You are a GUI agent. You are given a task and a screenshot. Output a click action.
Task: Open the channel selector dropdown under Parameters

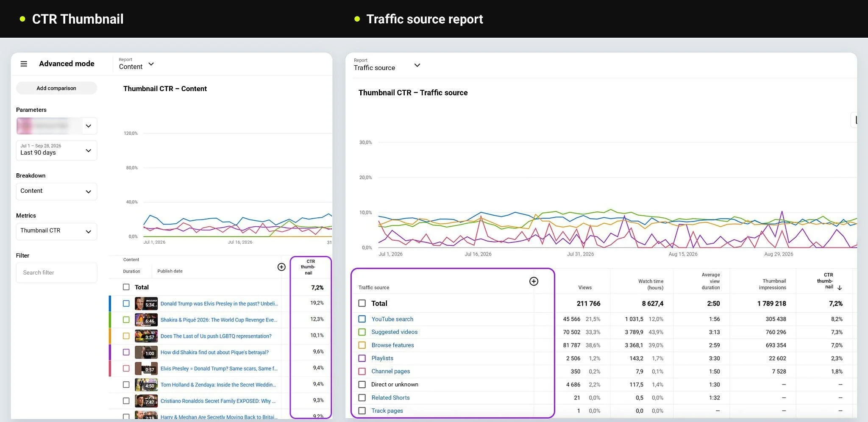(56, 126)
